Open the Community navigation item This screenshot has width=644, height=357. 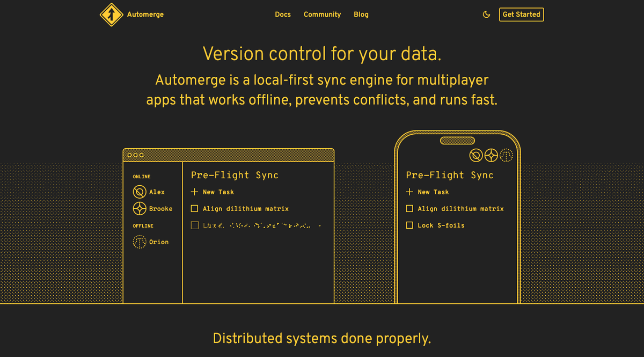pyautogui.click(x=322, y=14)
